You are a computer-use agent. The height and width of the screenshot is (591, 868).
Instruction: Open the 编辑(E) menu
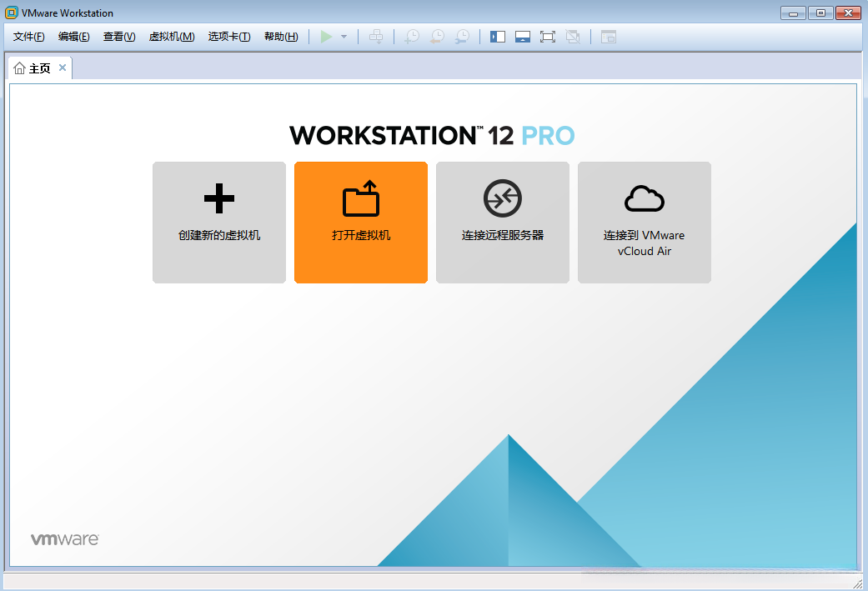coord(73,37)
